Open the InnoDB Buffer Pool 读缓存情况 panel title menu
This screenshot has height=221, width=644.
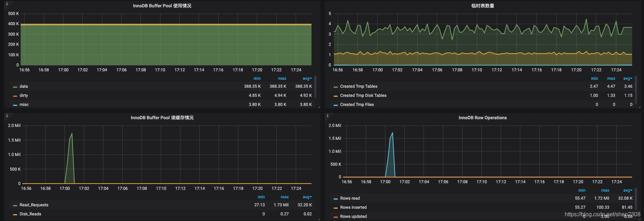162,118
